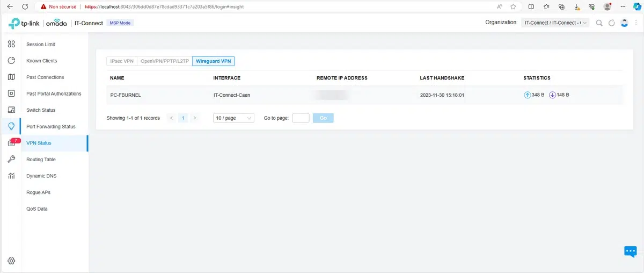Click the IT-Connect title text in header

point(88,23)
